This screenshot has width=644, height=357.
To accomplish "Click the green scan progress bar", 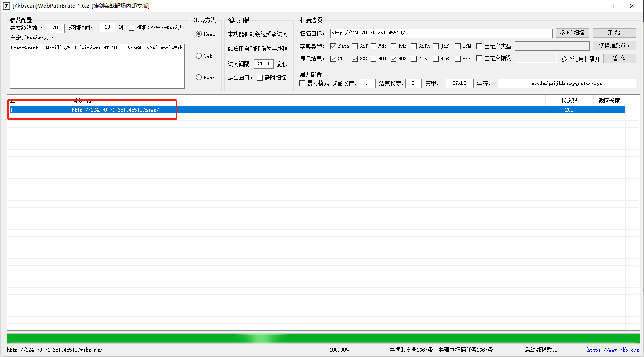I will pyautogui.click(x=323, y=338).
